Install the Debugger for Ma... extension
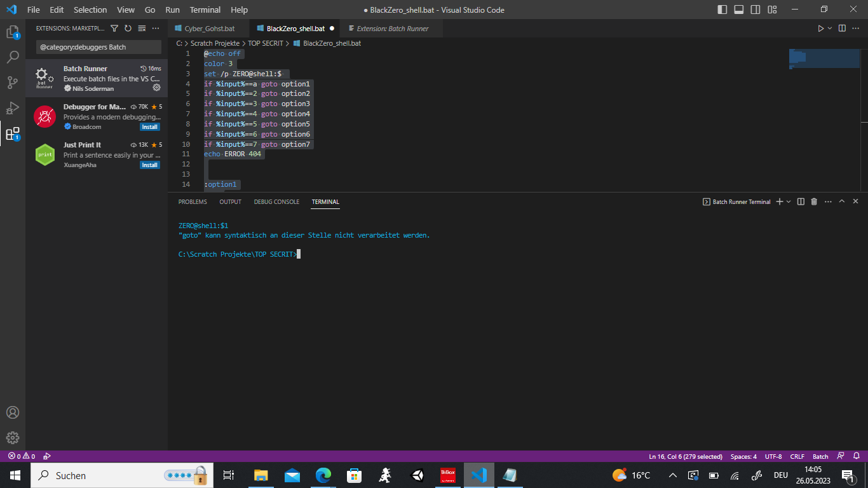This screenshot has height=488, width=868. (149, 126)
